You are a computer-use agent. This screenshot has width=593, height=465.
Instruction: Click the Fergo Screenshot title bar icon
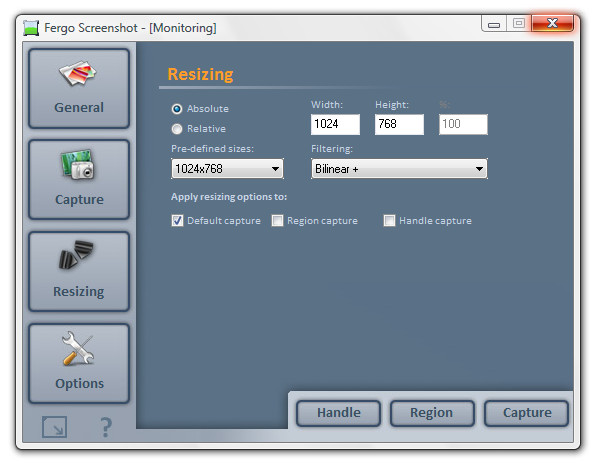[x=31, y=28]
